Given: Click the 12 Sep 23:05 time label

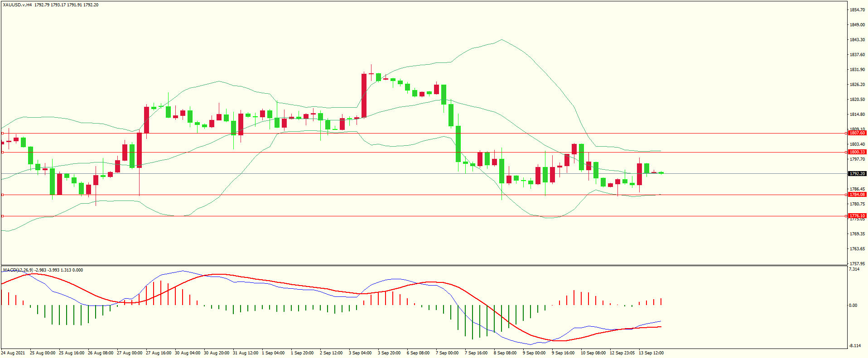Looking at the screenshot, I should (622, 353).
